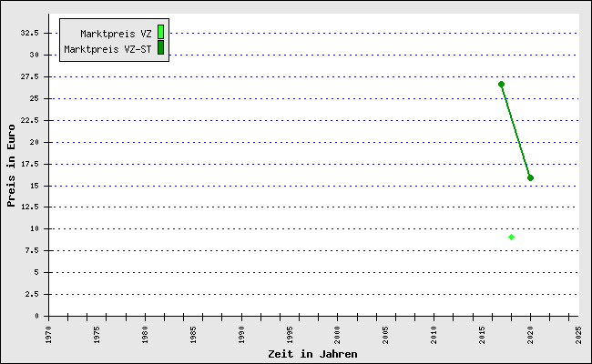The image size is (592, 364).
Task: Click the x-axis year label 2015
Action: coord(483,335)
